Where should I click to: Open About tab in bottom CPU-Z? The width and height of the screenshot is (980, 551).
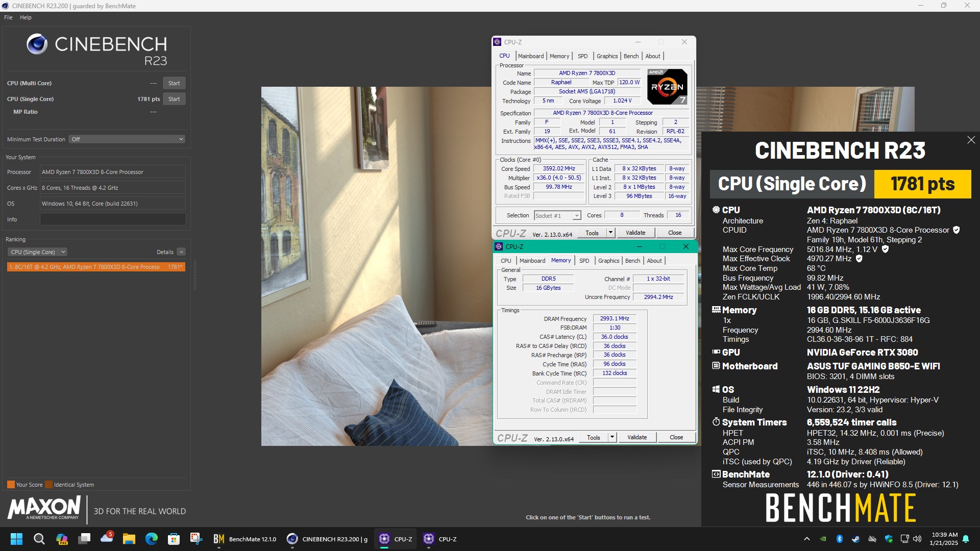click(x=654, y=261)
